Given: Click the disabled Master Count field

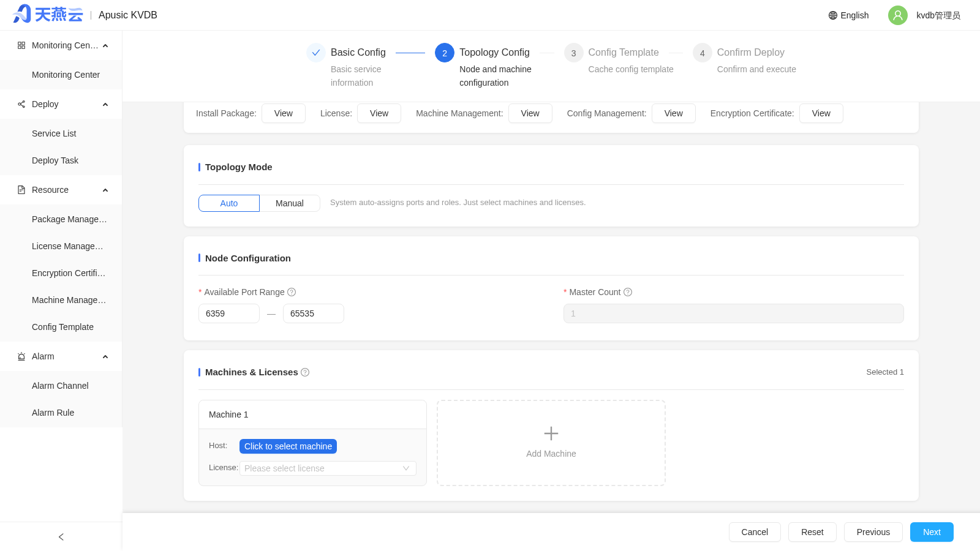Looking at the screenshot, I should (734, 313).
